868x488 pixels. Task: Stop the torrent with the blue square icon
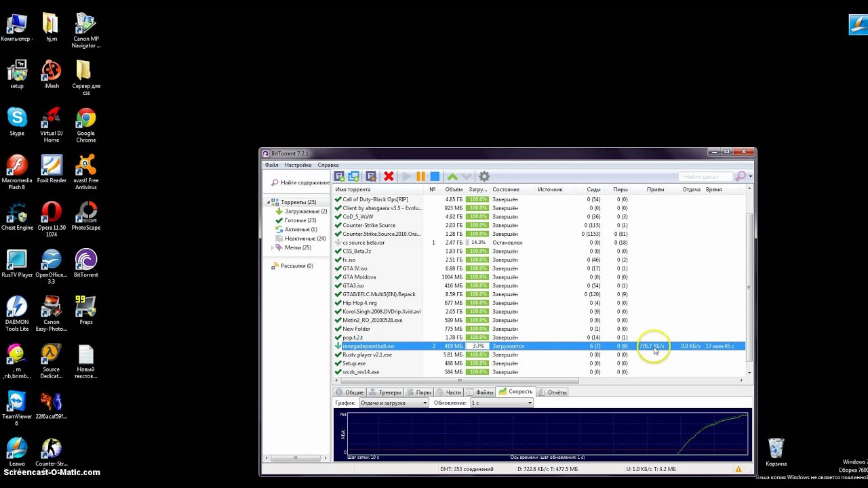pyautogui.click(x=435, y=176)
